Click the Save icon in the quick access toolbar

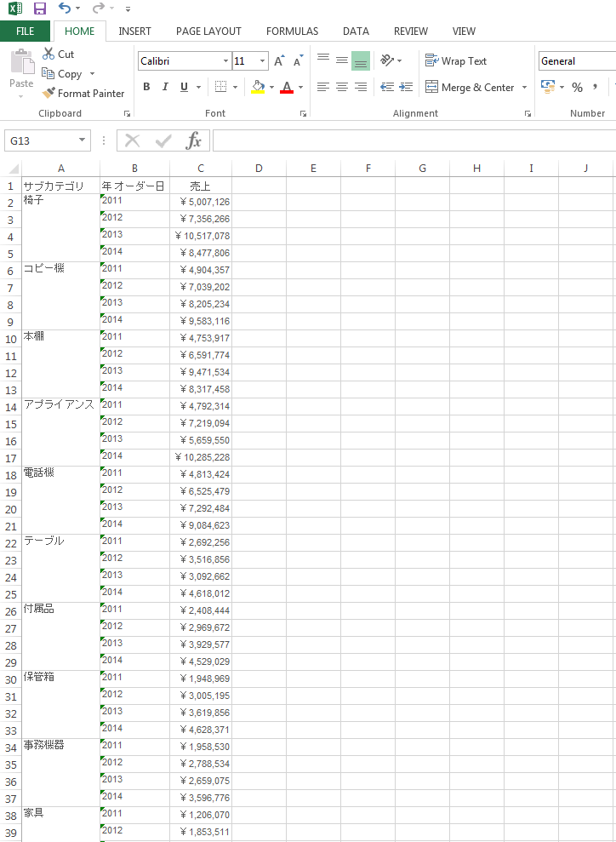point(40,8)
